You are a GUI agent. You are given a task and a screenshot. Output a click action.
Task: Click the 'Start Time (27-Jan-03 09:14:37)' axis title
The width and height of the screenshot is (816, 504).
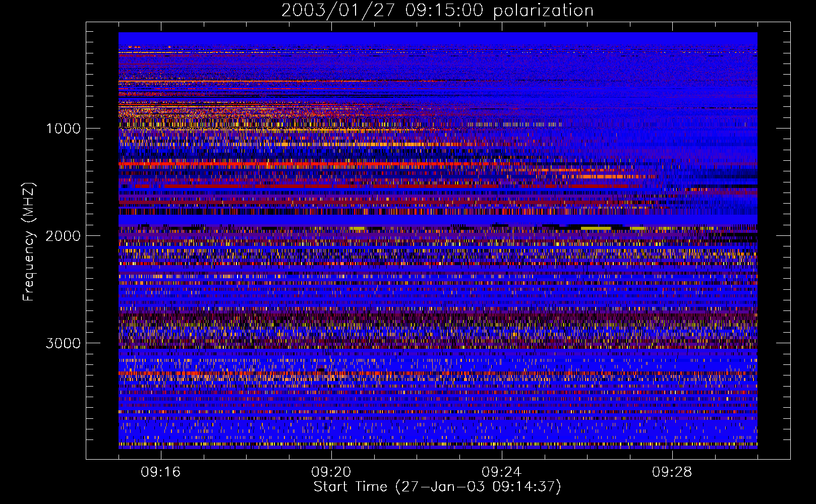click(x=437, y=487)
